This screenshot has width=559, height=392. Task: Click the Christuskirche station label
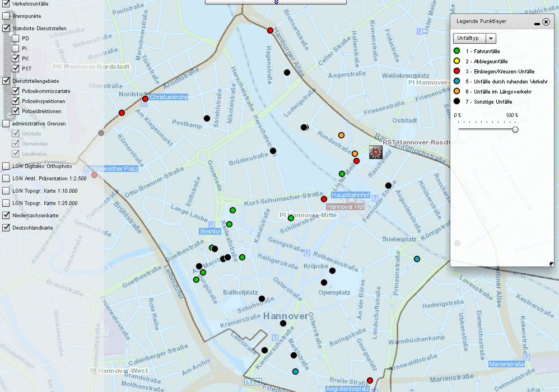click(169, 97)
